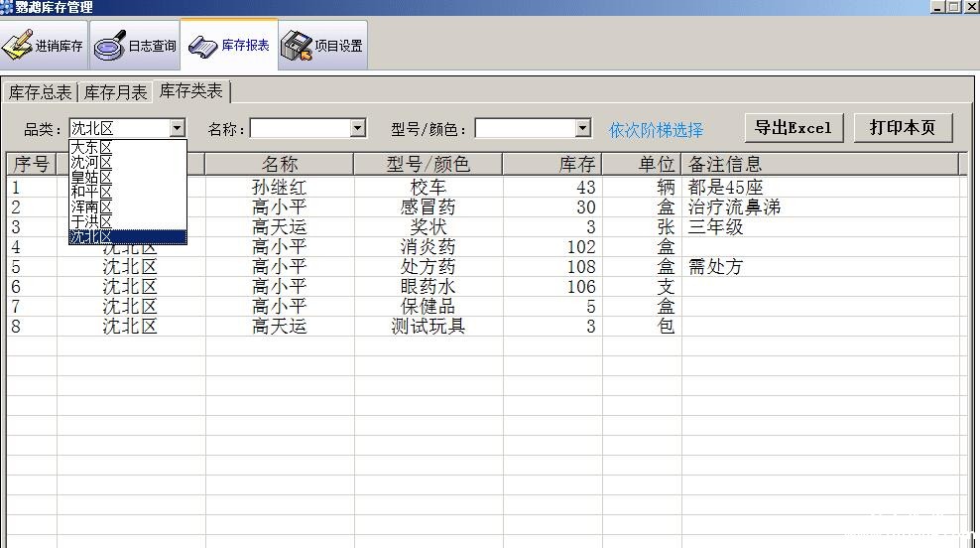The image size is (980, 548).
Task: Choose 沈河区 from the dropdown list
Action: point(128,162)
